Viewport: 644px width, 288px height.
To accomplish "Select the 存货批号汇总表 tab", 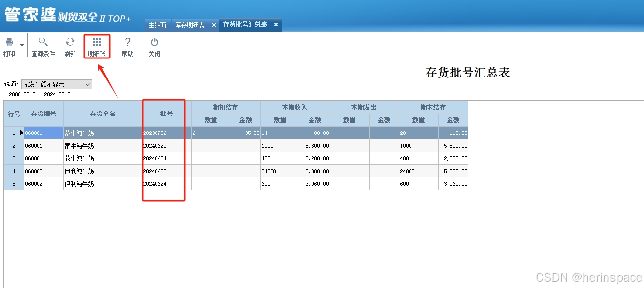I will point(245,24).
